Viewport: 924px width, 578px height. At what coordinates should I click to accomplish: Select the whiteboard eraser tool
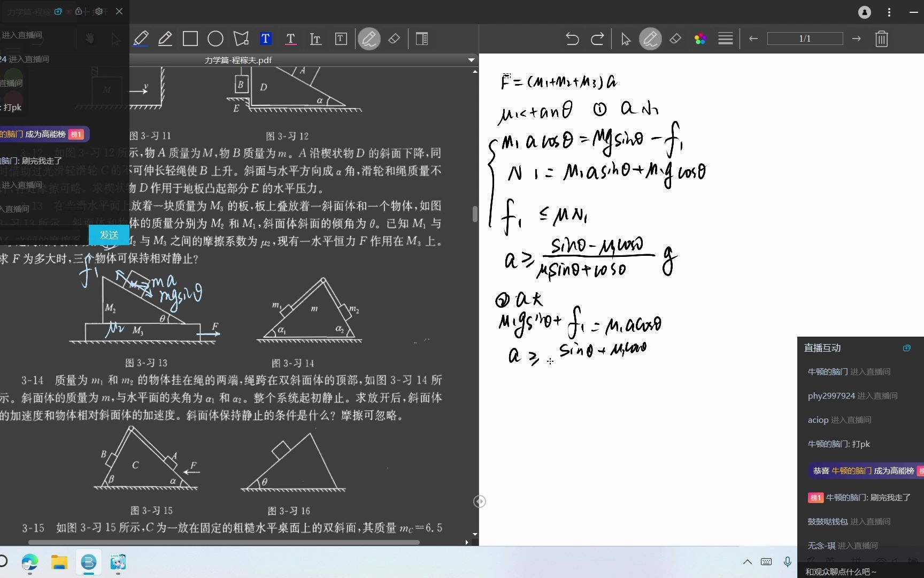(x=675, y=39)
